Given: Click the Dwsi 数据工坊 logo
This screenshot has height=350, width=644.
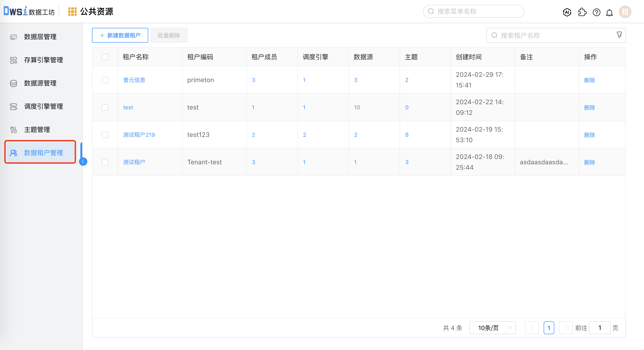Looking at the screenshot, I should pyautogui.click(x=29, y=11).
